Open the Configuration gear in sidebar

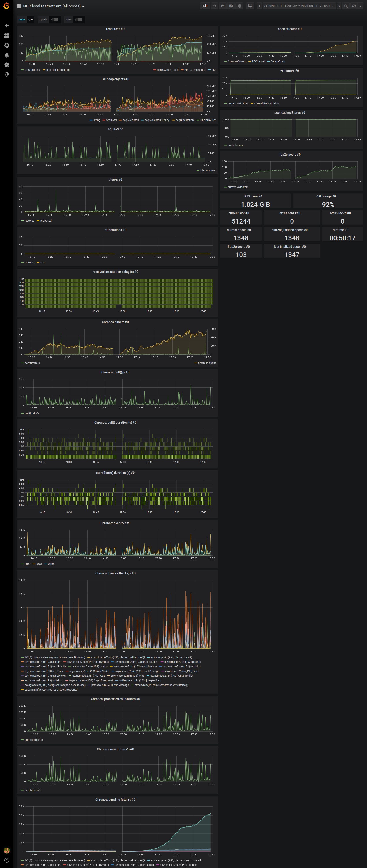[6, 65]
